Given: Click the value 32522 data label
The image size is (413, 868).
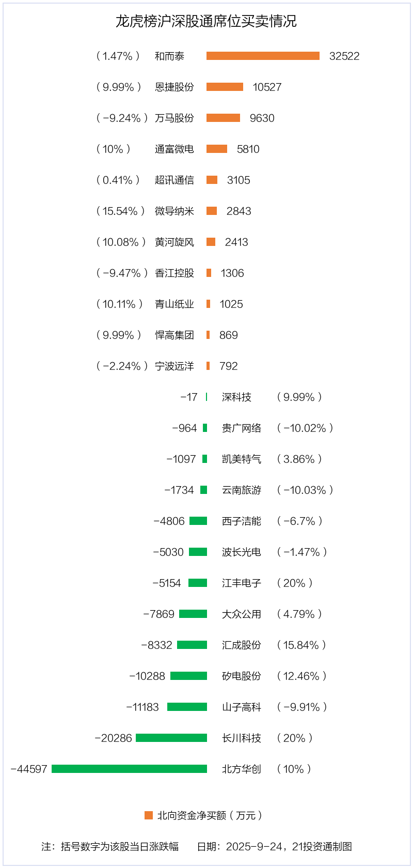Looking at the screenshot, I should click(344, 56).
